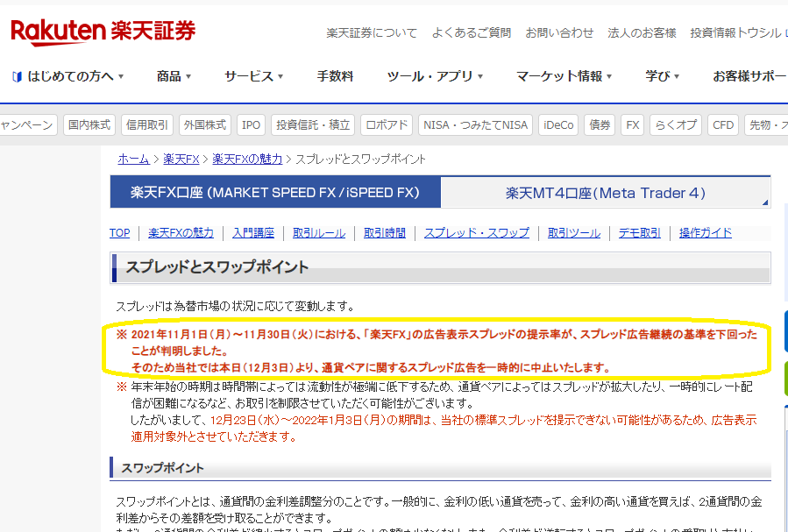Select the IPO category button
This screenshot has width=788, height=532.
point(252,125)
